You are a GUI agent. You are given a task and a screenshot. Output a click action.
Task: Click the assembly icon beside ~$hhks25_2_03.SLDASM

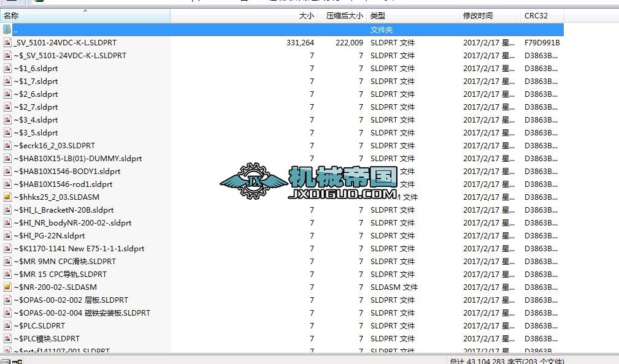point(7,197)
